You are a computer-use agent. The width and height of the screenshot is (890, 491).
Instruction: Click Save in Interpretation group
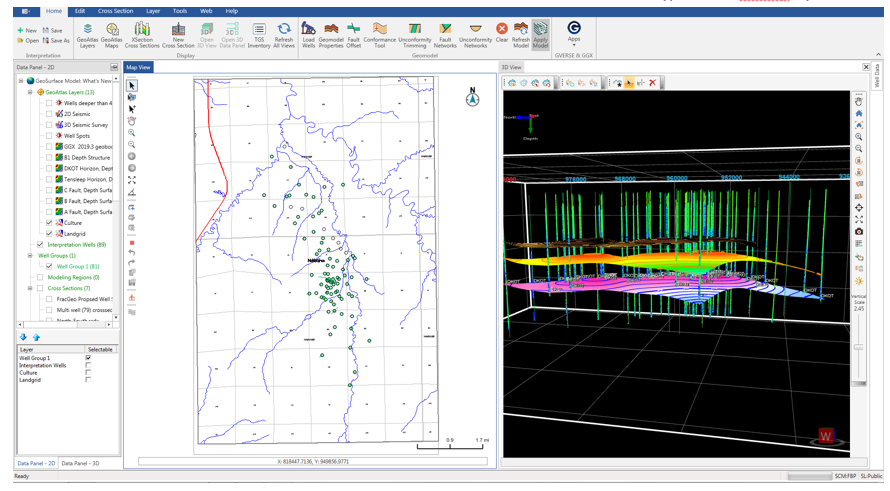coord(53,31)
